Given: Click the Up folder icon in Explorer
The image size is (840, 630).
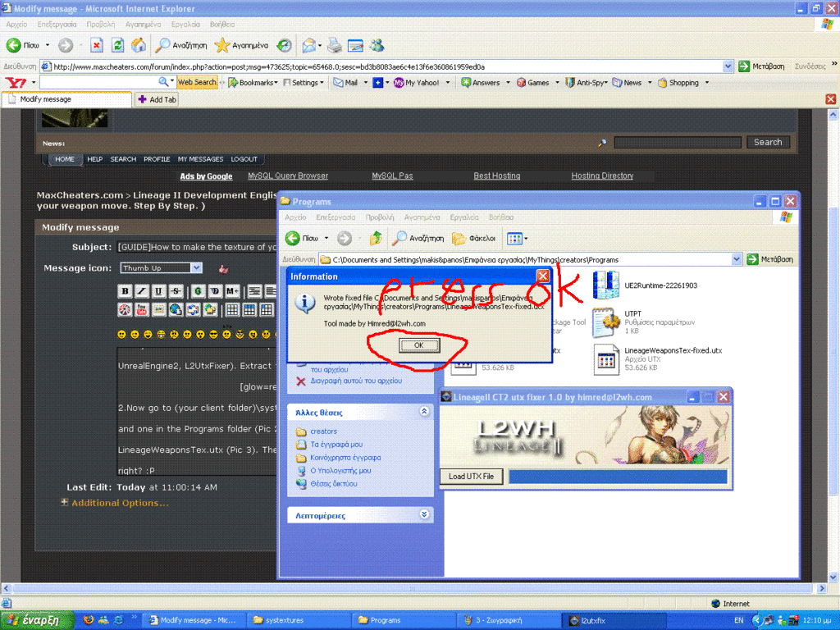Looking at the screenshot, I should (x=376, y=238).
